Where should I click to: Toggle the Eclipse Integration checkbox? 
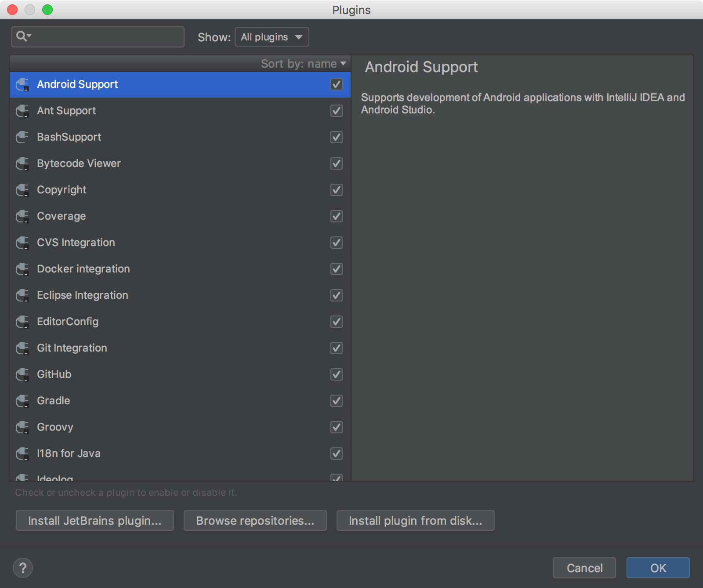click(337, 295)
